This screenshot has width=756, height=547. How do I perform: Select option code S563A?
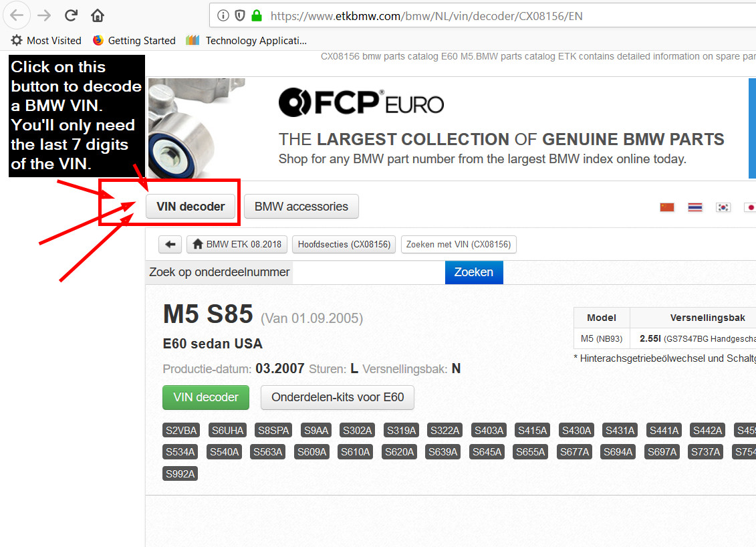pos(267,452)
